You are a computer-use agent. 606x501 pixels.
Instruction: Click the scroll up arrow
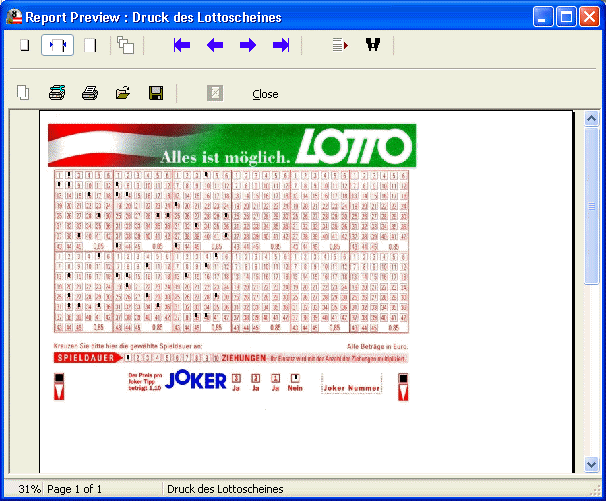click(591, 119)
